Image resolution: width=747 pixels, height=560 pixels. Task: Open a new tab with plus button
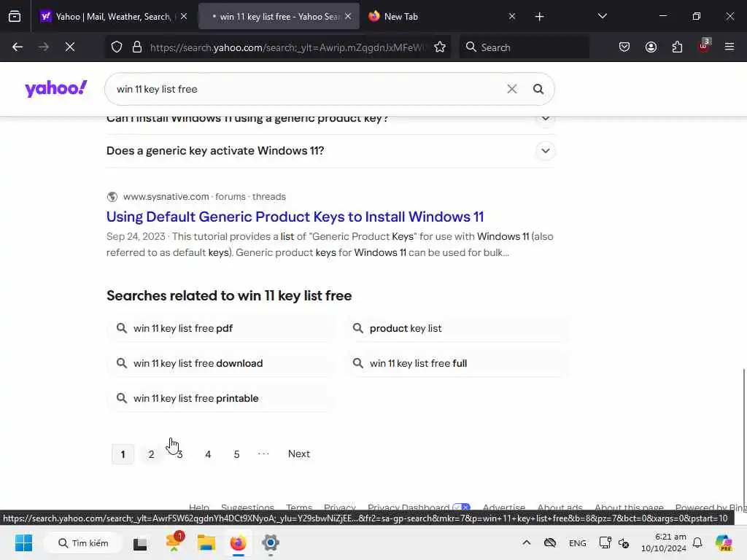[x=539, y=17]
